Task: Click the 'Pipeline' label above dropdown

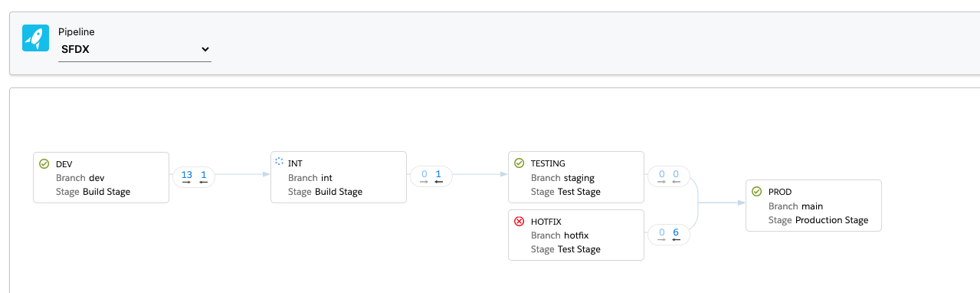Action: pyautogui.click(x=77, y=32)
